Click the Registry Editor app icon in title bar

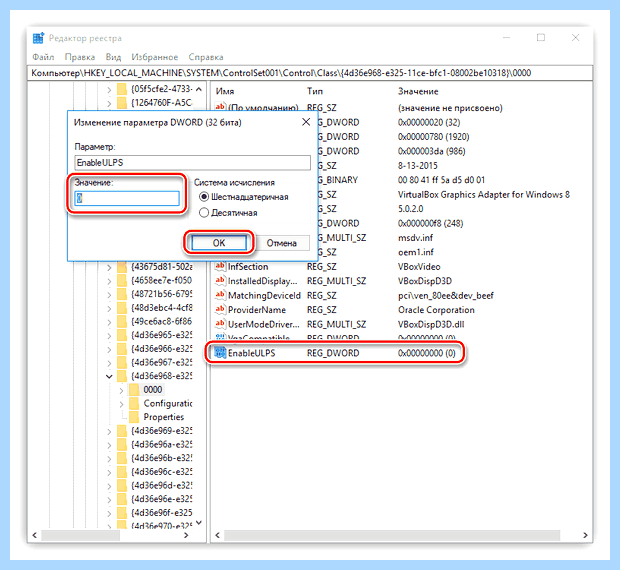coord(38,38)
